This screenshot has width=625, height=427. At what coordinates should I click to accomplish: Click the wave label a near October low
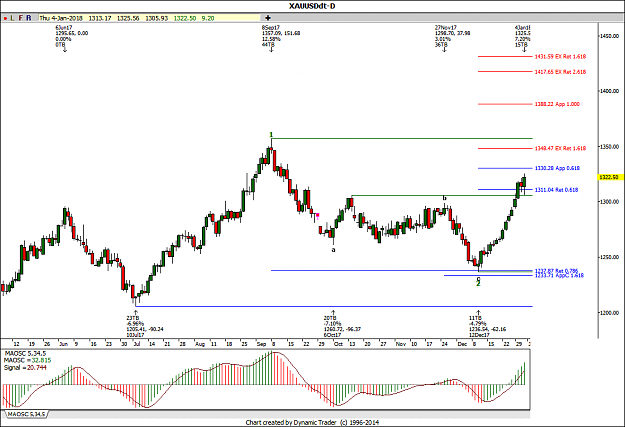point(334,250)
